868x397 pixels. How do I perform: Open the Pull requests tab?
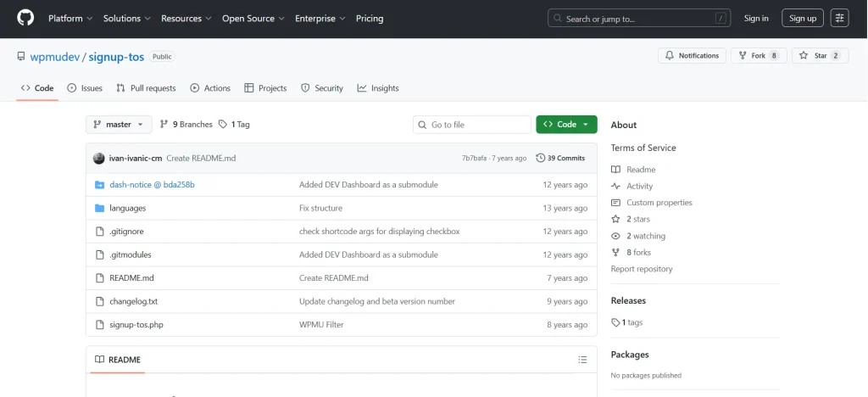pyautogui.click(x=146, y=88)
